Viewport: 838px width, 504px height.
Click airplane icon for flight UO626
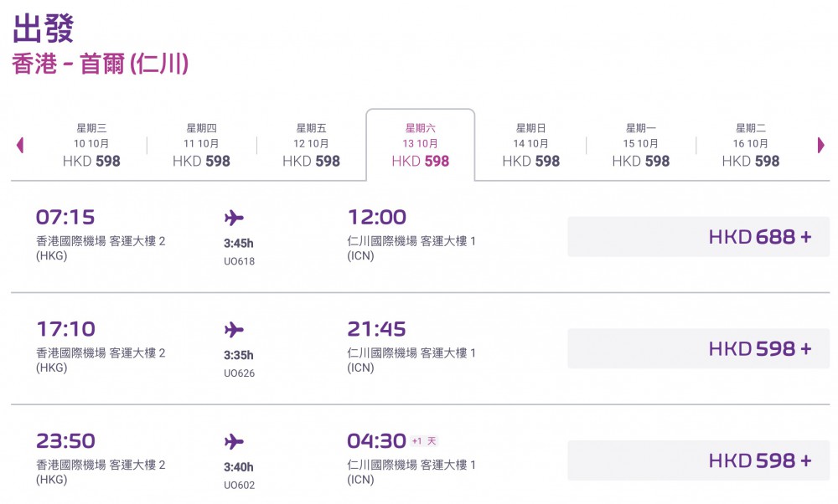235,330
